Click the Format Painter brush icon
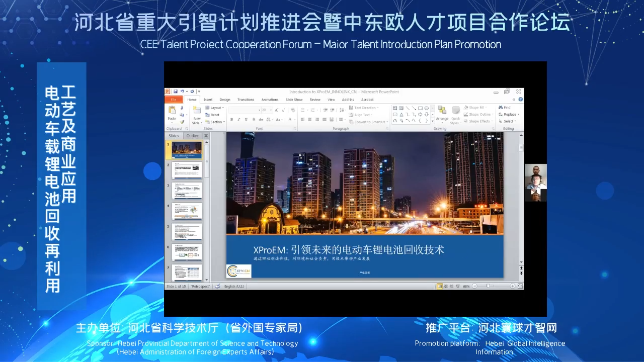This screenshot has width=644, height=362. point(182,122)
